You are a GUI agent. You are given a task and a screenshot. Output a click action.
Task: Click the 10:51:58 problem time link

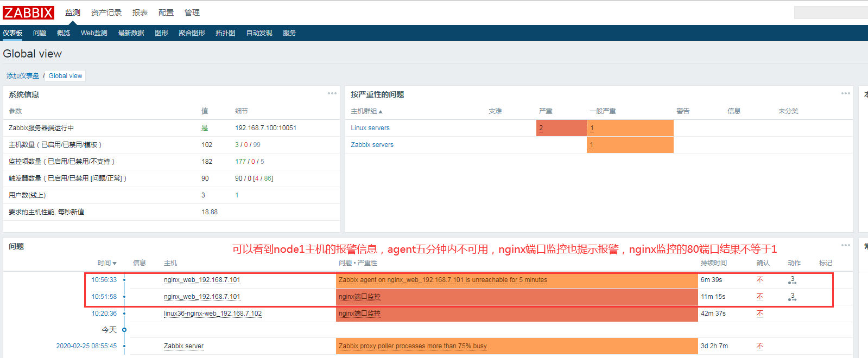pyautogui.click(x=104, y=297)
